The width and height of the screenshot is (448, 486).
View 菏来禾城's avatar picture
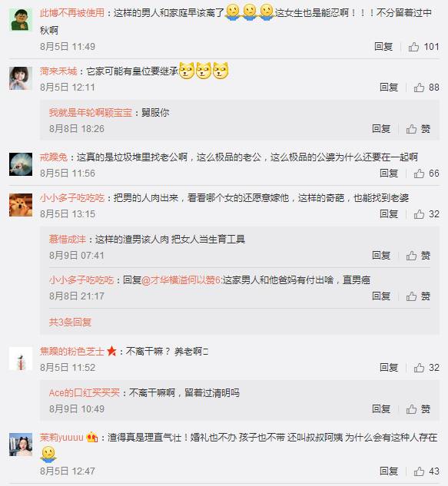21,78
